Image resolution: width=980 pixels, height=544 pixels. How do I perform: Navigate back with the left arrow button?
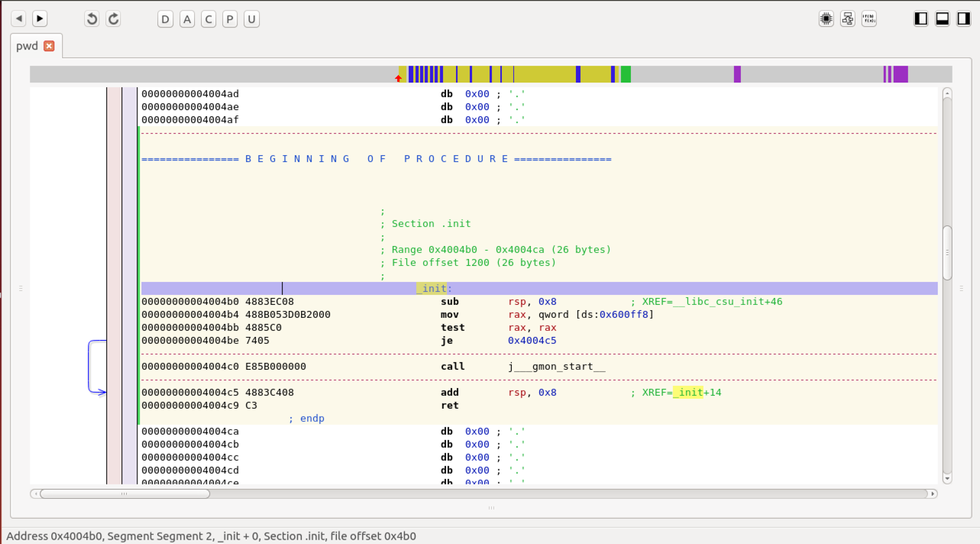18,19
